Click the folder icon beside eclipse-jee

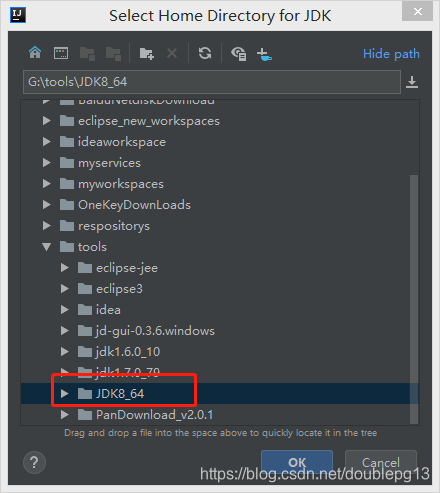click(85, 267)
